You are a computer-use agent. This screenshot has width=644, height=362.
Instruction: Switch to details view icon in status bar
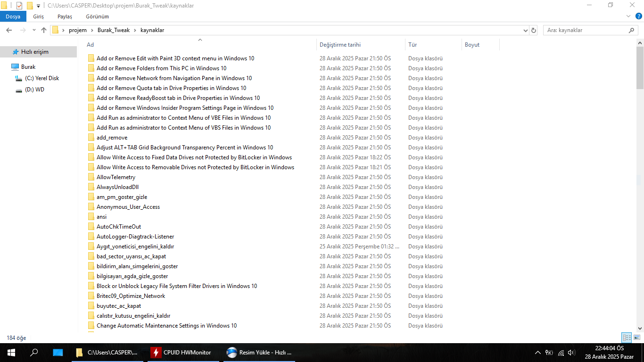(x=627, y=337)
